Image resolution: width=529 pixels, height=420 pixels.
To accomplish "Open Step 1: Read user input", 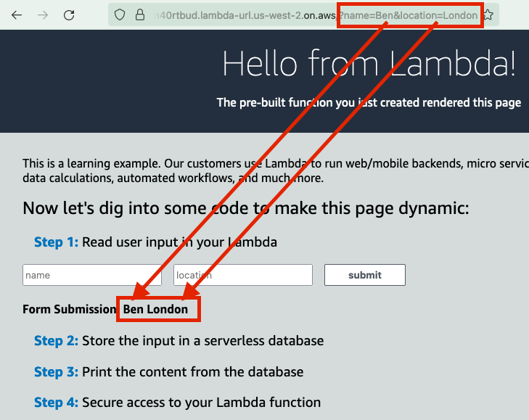I will pyautogui.click(x=155, y=242).
